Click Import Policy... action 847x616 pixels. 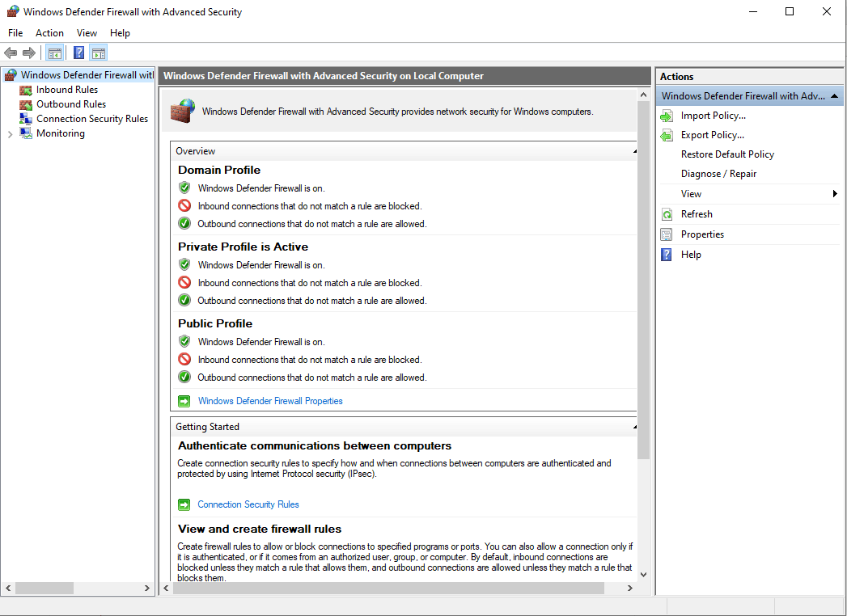[713, 116]
